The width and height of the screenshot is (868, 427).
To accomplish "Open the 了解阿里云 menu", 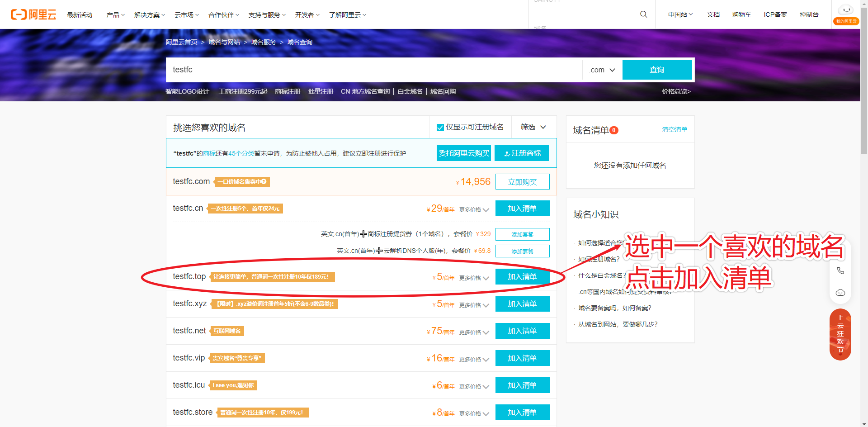I will click(x=348, y=15).
